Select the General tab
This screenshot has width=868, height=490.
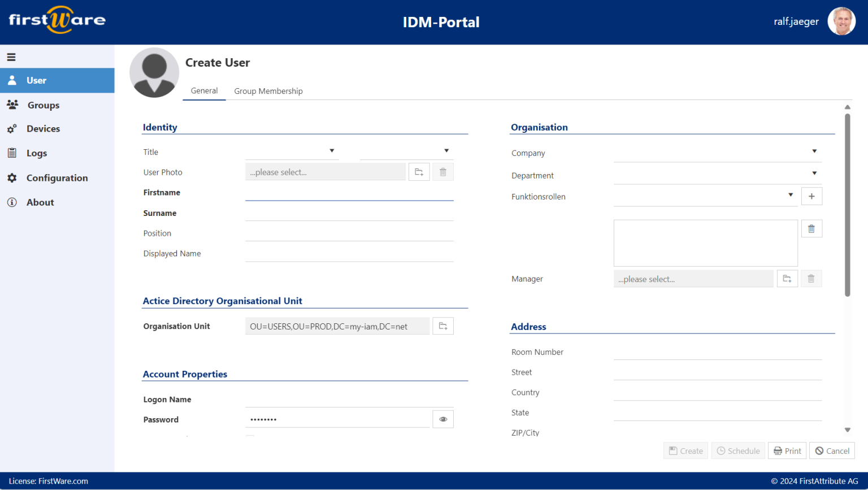pyautogui.click(x=204, y=90)
